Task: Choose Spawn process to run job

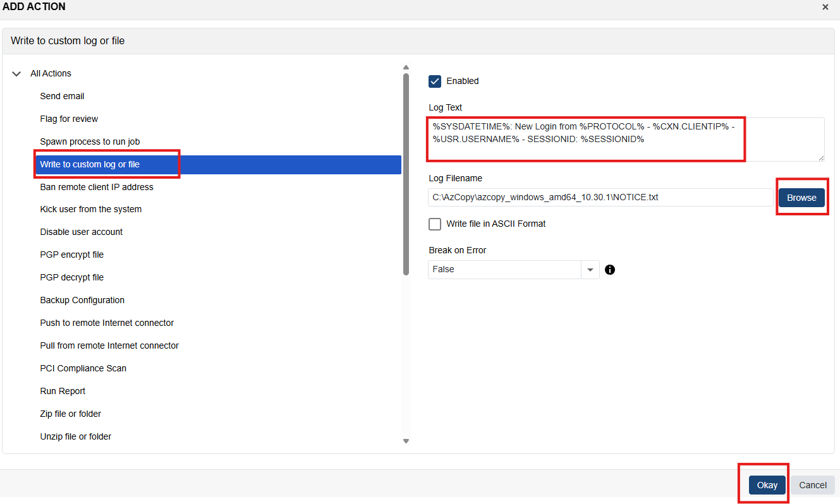Action: [90, 141]
